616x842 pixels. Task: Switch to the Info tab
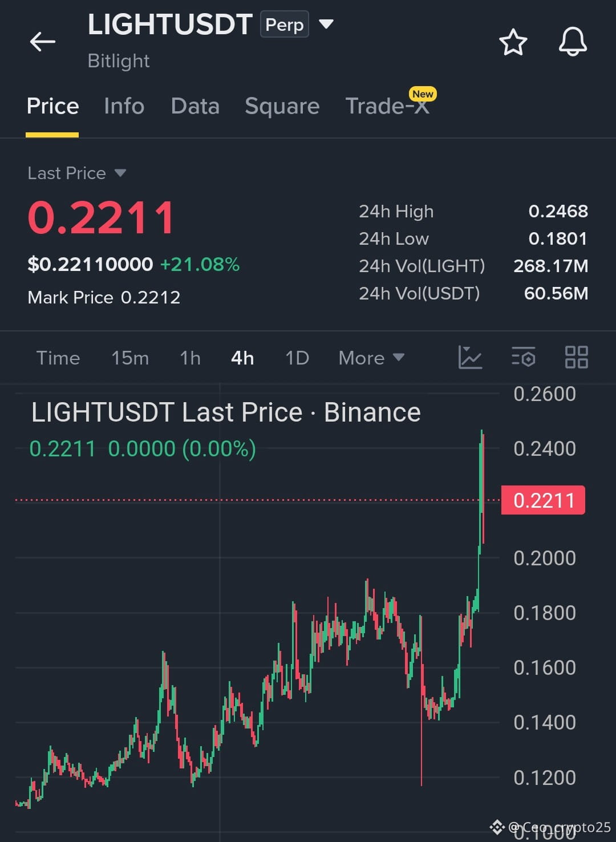pyautogui.click(x=124, y=106)
